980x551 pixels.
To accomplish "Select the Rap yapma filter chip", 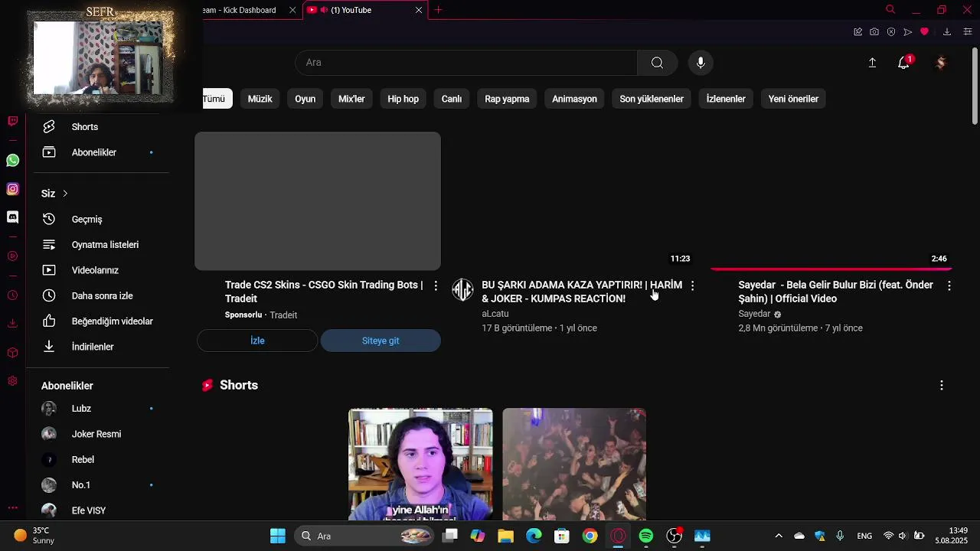I will click(507, 99).
